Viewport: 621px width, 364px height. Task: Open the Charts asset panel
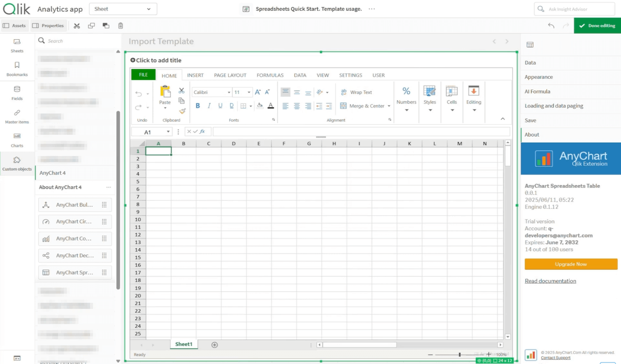click(x=17, y=140)
